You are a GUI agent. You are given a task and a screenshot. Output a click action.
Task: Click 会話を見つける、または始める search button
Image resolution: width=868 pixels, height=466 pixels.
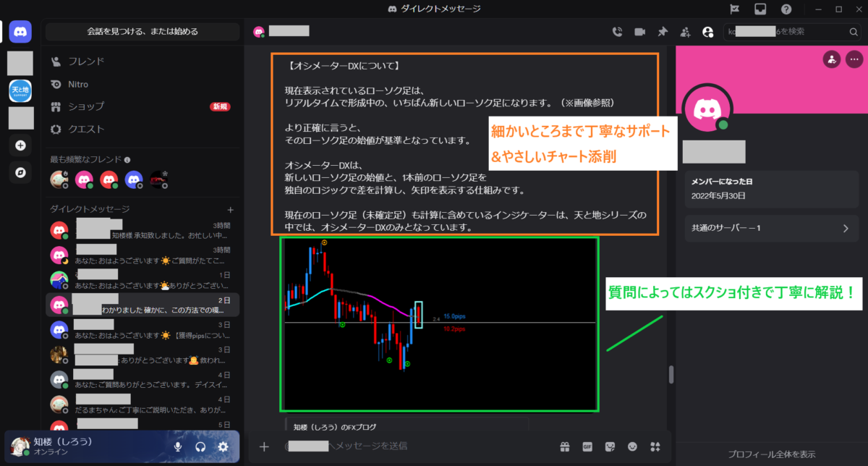142,32
